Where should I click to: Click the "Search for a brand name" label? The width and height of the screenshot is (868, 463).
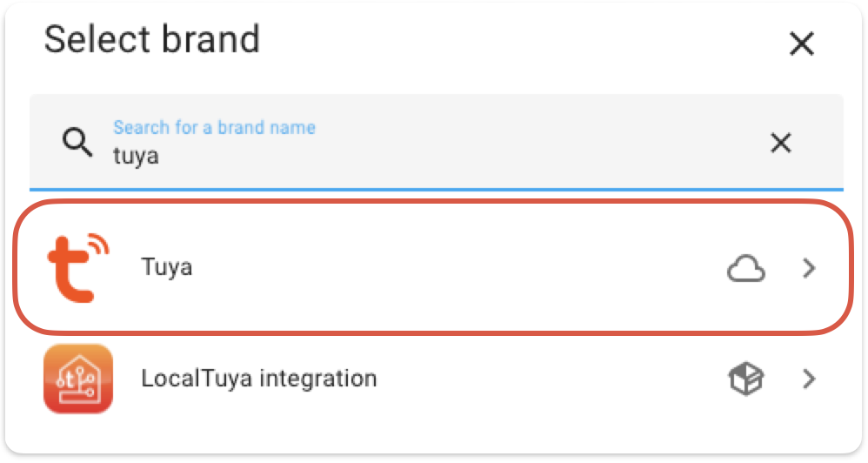(x=214, y=128)
